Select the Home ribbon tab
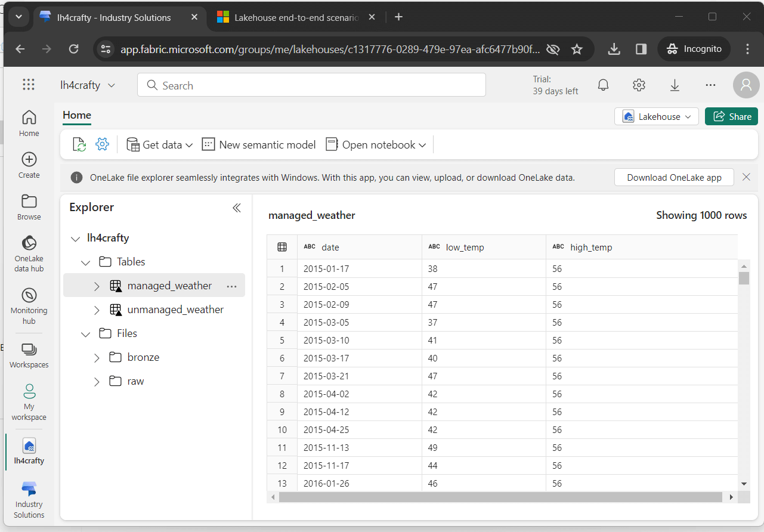This screenshot has height=532, width=764. click(77, 115)
